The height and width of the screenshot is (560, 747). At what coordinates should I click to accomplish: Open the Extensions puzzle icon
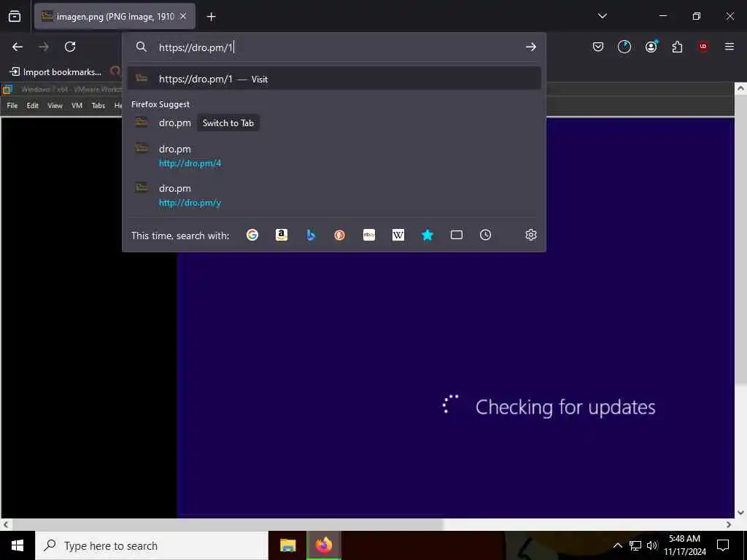point(677,47)
